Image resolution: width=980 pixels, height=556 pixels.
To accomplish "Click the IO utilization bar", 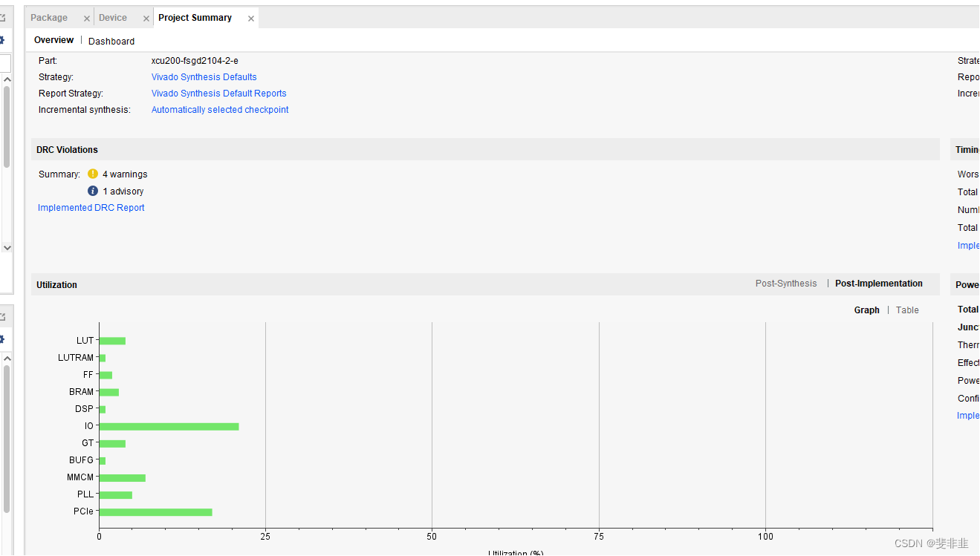I will [169, 426].
